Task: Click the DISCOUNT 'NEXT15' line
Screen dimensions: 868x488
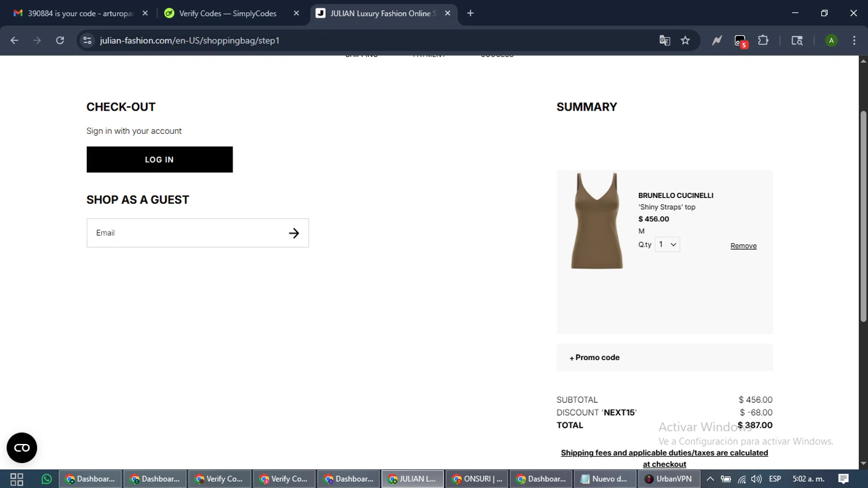Action: pos(664,413)
